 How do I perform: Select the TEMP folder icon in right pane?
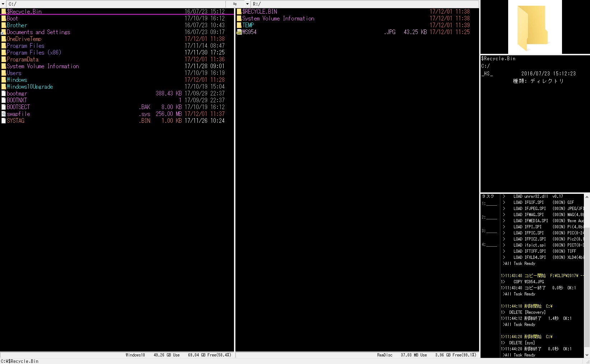point(239,25)
